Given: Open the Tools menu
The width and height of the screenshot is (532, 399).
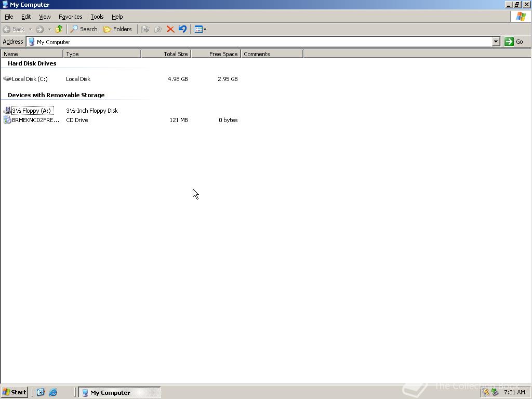Looking at the screenshot, I should (x=97, y=17).
